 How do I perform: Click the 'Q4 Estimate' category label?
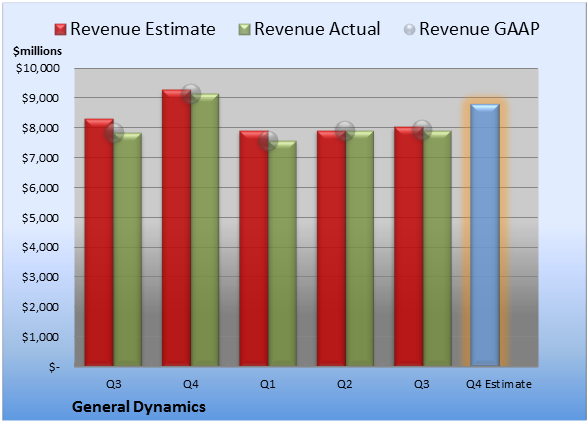499,384
